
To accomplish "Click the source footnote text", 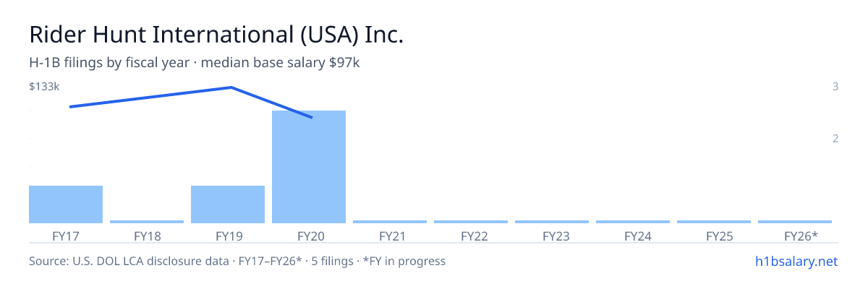I will 237,261.
